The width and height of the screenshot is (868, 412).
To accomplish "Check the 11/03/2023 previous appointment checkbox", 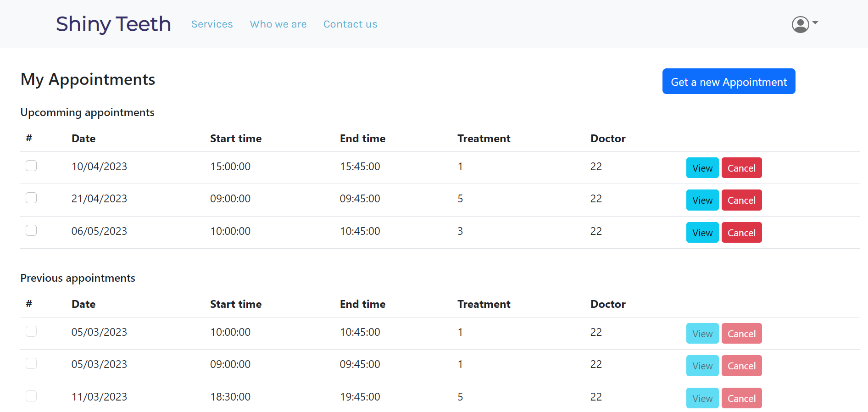I will (x=31, y=396).
